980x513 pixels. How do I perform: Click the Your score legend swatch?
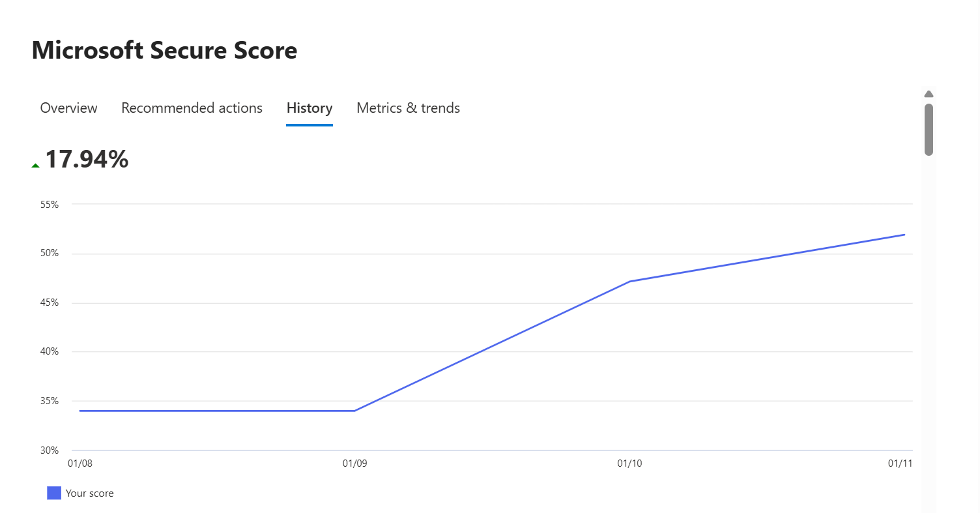pyautogui.click(x=54, y=493)
